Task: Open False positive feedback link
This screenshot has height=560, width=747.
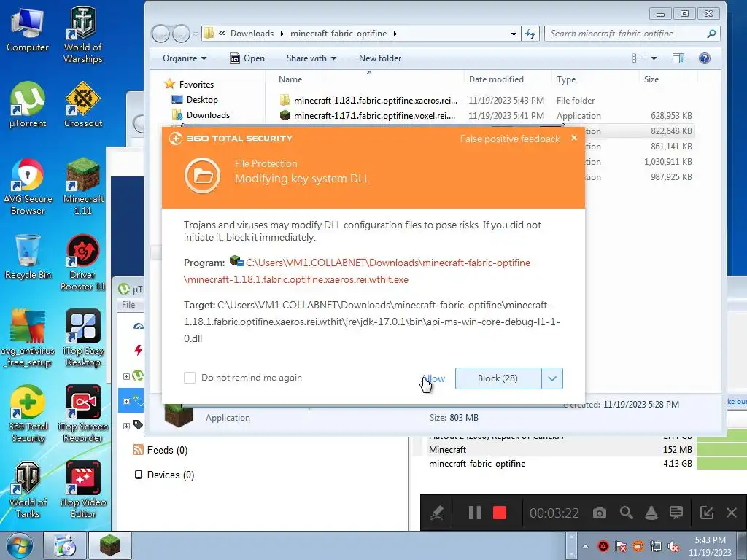Action: pyautogui.click(x=510, y=139)
